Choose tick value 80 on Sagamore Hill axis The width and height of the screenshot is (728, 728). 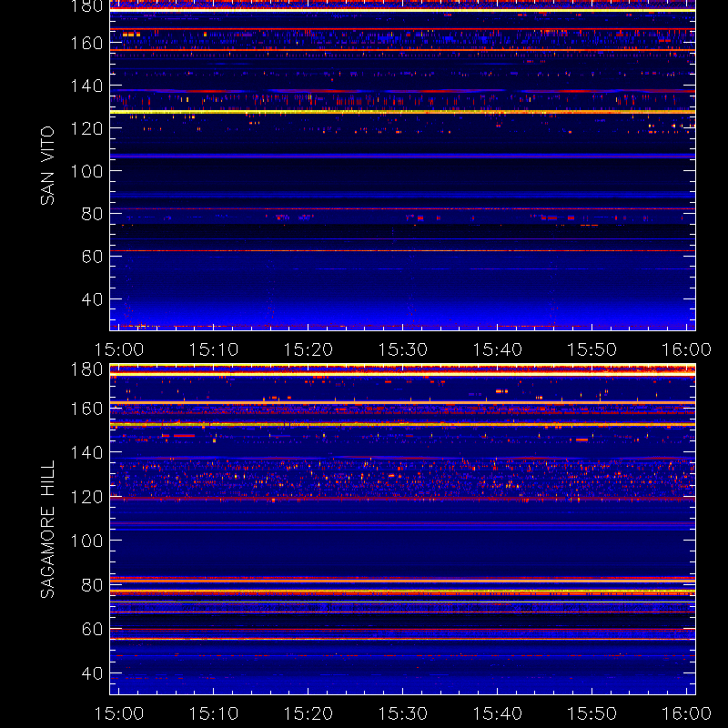(x=92, y=585)
